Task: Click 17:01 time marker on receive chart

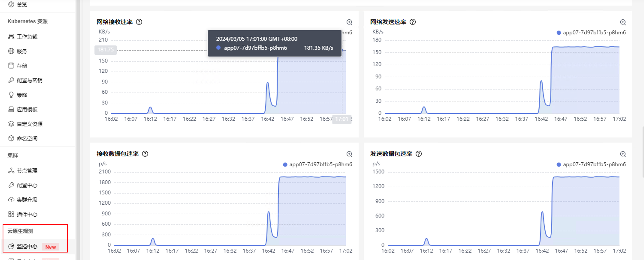Action: click(342, 119)
